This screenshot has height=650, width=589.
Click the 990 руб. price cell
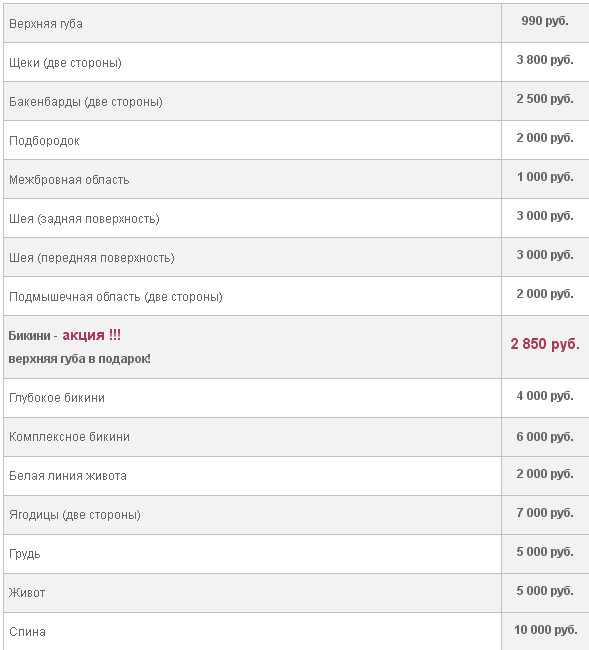tap(545, 21)
